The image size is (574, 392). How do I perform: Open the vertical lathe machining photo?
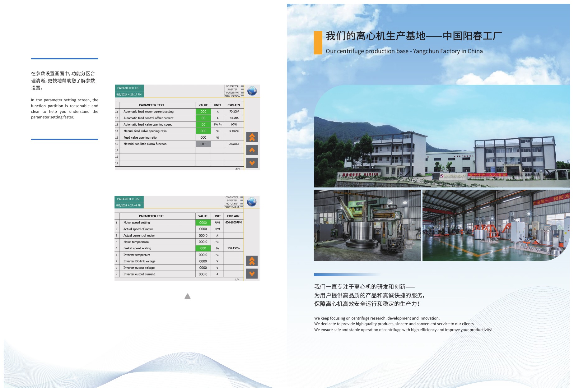click(367, 225)
